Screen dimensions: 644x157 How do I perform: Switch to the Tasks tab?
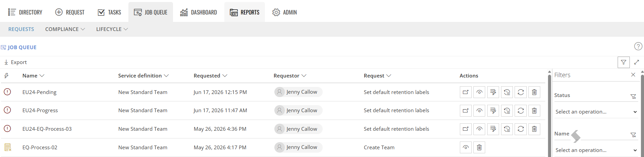109,12
